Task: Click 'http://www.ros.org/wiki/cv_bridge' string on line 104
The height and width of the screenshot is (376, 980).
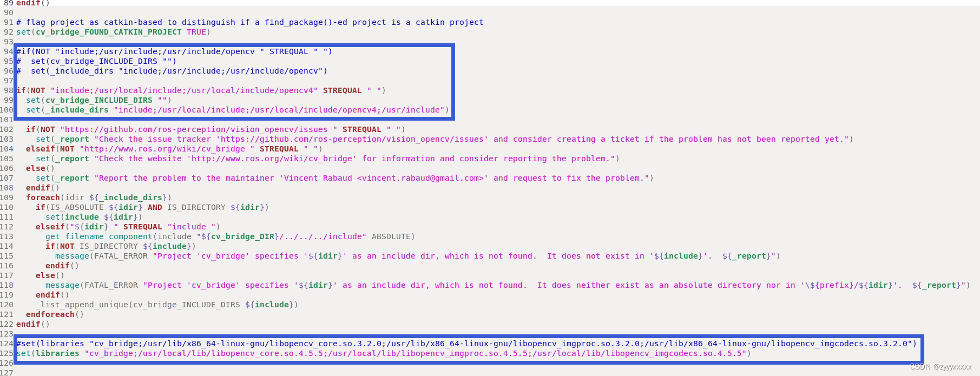Action: 165,149
